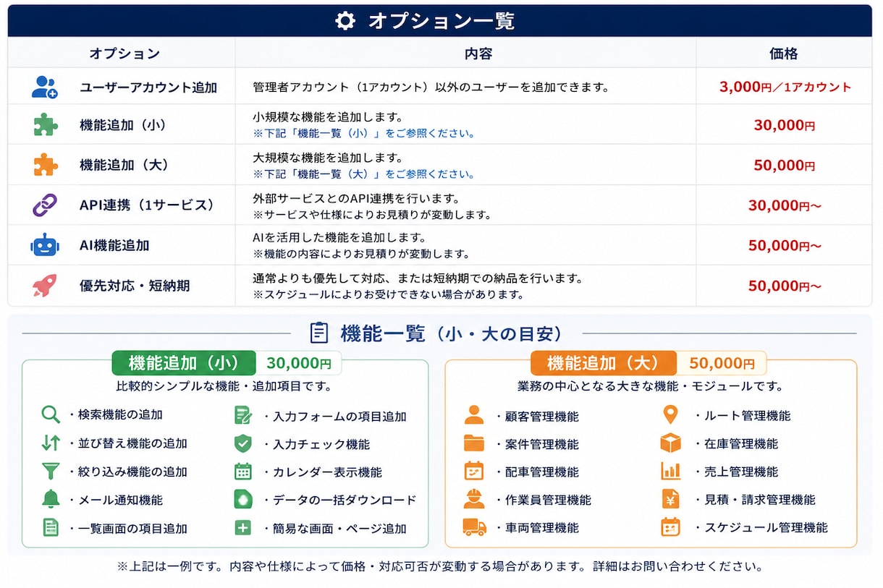The image size is (883, 588).
Task: Click the note ※スケジュールによりお受けできない場合があります。
Action: 389,294
